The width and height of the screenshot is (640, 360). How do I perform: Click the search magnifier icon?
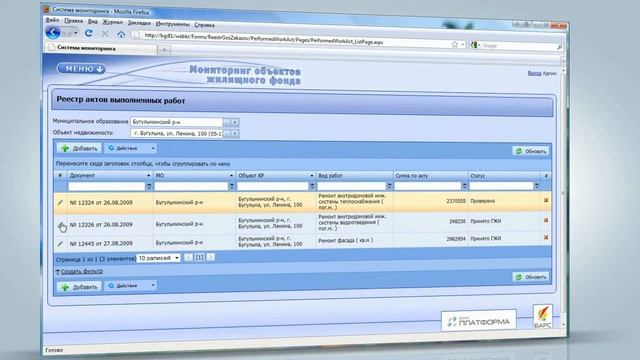(x=560, y=47)
